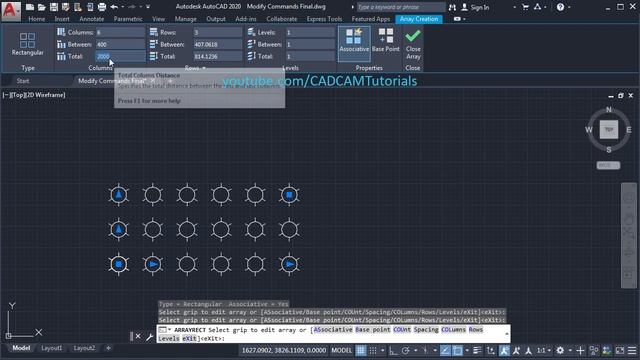Switch to the Start file tab
640x360 pixels.
pyautogui.click(x=23, y=81)
